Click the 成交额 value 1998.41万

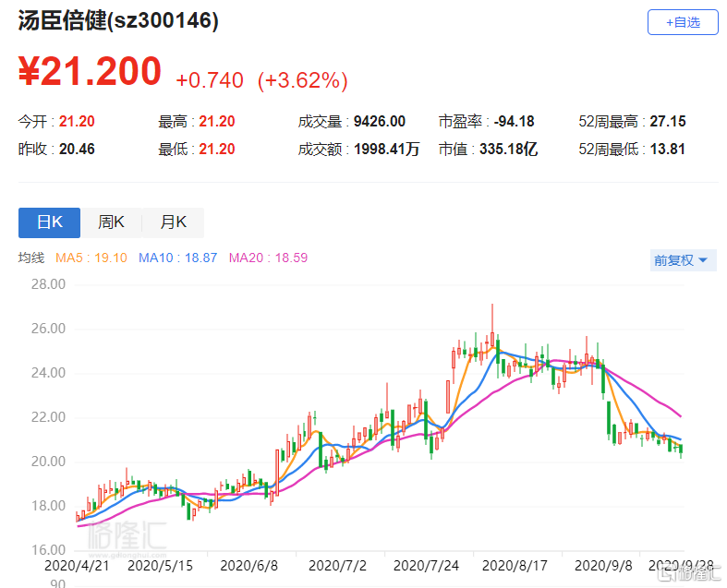(x=386, y=150)
